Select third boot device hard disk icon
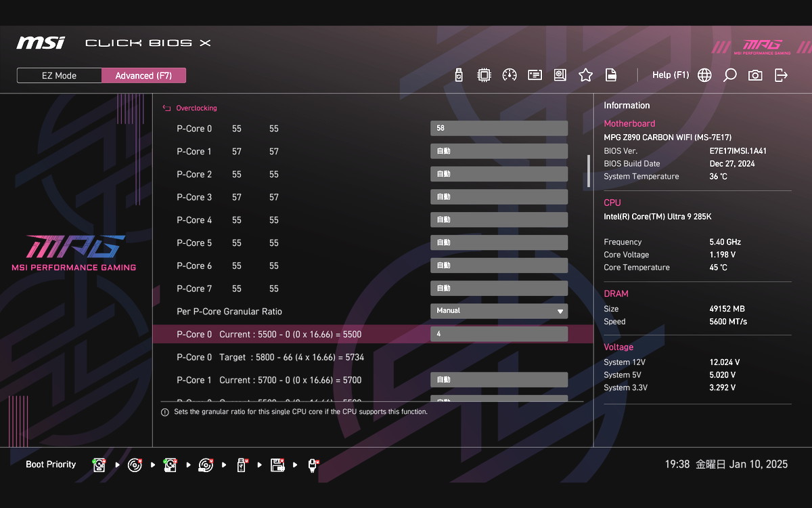812x508 pixels. (x=170, y=465)
